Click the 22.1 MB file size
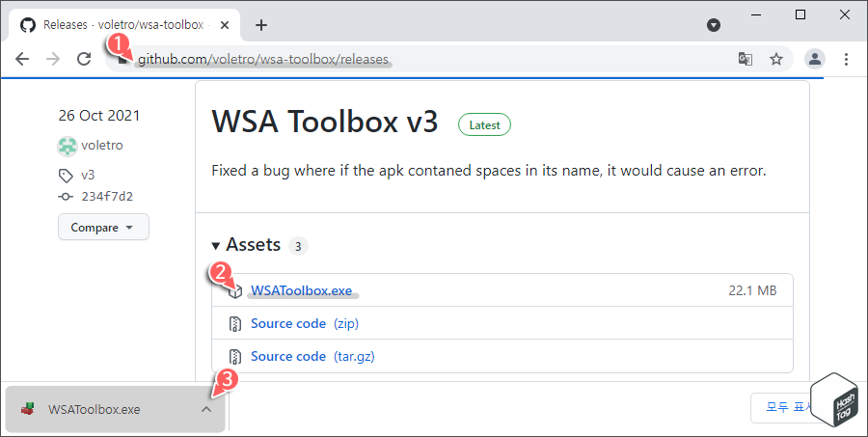The width and height of the screenshot is (868, 437). tap(752, 290)
